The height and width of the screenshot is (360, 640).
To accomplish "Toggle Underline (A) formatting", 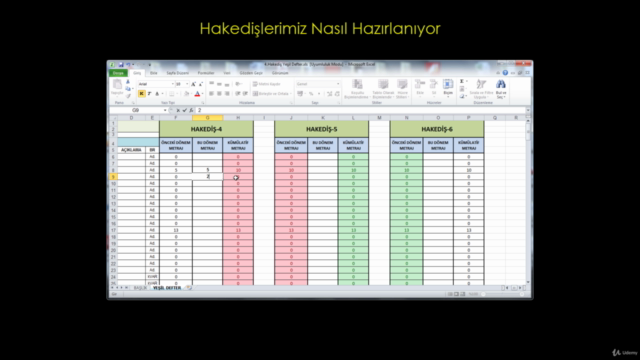I will (x=157, y=94).
